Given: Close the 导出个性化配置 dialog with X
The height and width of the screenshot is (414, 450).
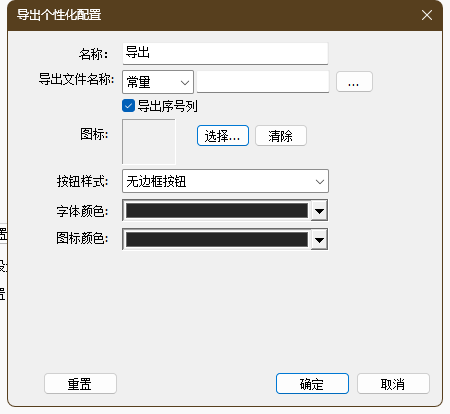Looking at the screenshot, I should (x=427, y=15).
